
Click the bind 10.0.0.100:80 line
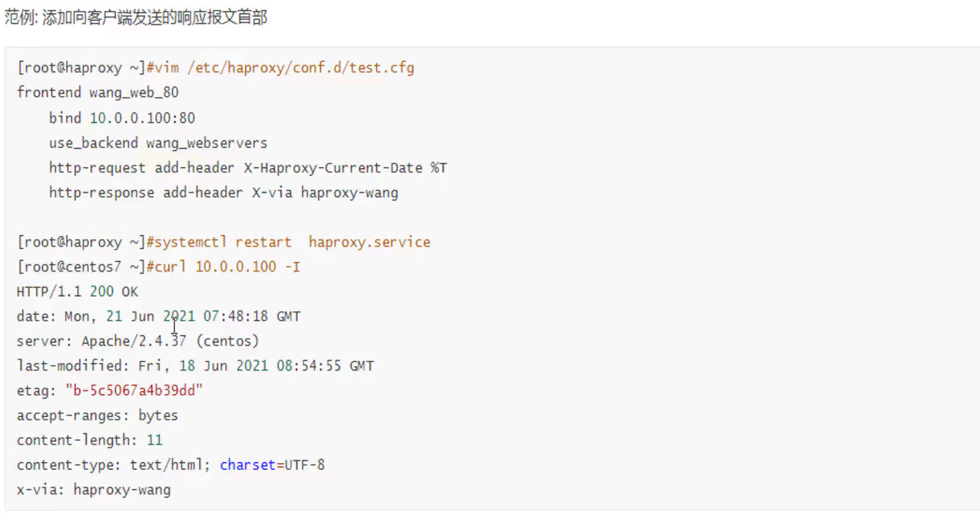122,118
